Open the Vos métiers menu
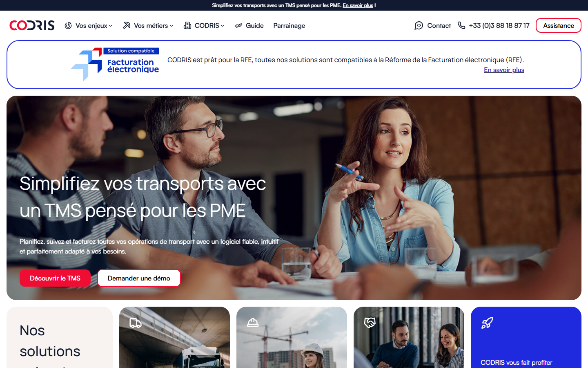Screen dimensions: 588x368 [x=148, y=25]
